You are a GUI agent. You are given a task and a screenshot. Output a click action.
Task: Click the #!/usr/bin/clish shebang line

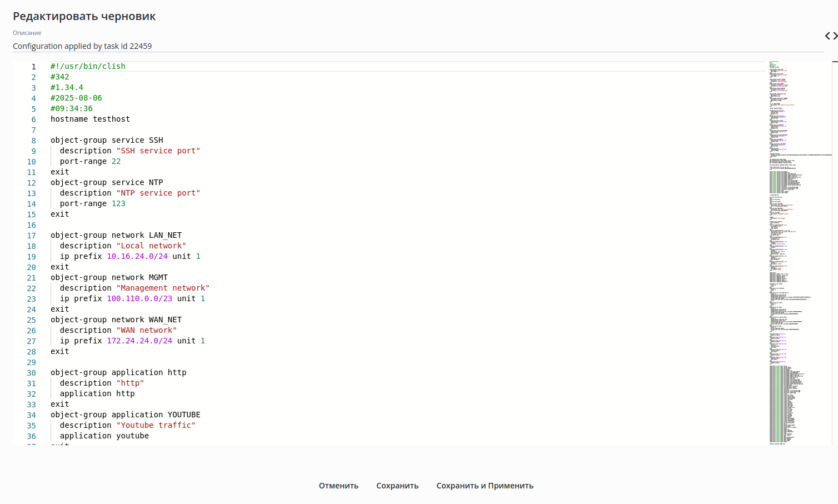point(88,66)
